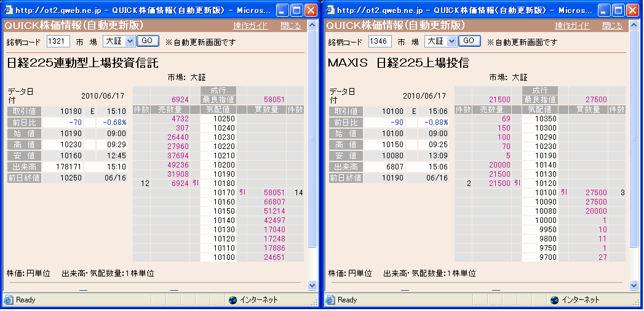Click sell quantity 49236 in left order book

pyautogui.click(x=178, y=164)
